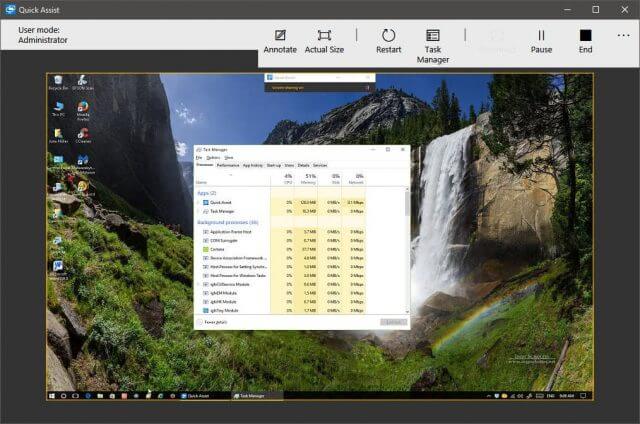Switch to the Services tab
Screen dimensions: 640x424
[x=320, y=165]
